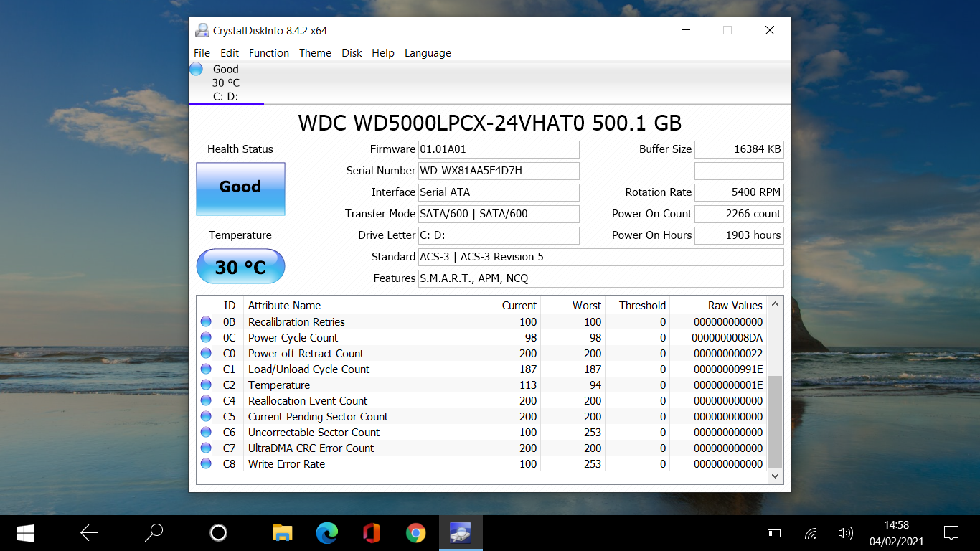Open the Disk menu
The height and width of the screenshot is (551, 980).
click(352, 53)
